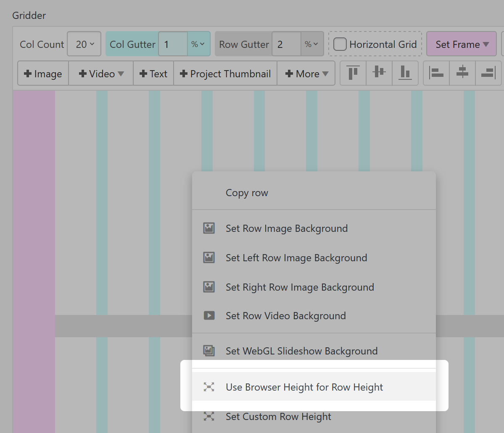Viewport: 504px width, 433px height.
Task: Open the Col Gutter unit dropdown
Action: [x=198, y=44]
